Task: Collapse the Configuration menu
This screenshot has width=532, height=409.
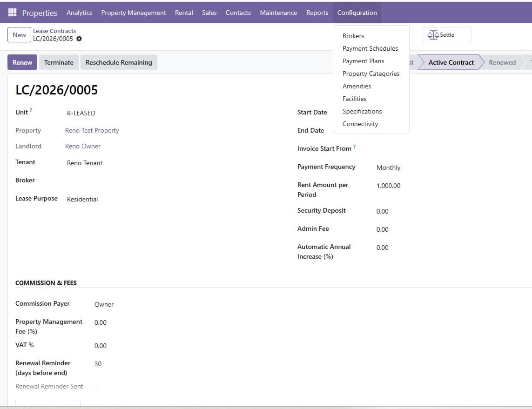Action: point(357,13)
